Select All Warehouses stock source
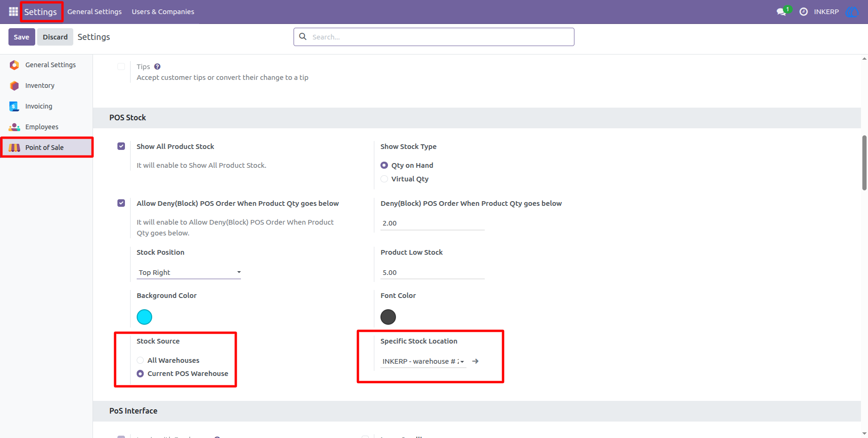The image size is (868, 438). pos(140,360)
